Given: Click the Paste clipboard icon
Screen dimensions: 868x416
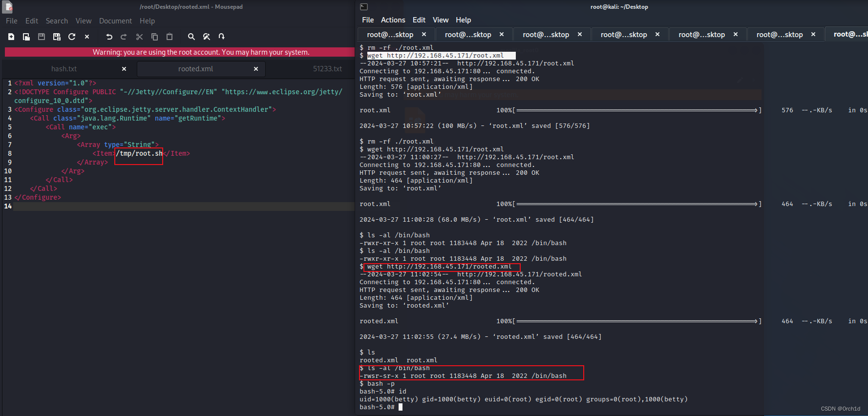Looking at the screenshot, I should coord(169,37).
